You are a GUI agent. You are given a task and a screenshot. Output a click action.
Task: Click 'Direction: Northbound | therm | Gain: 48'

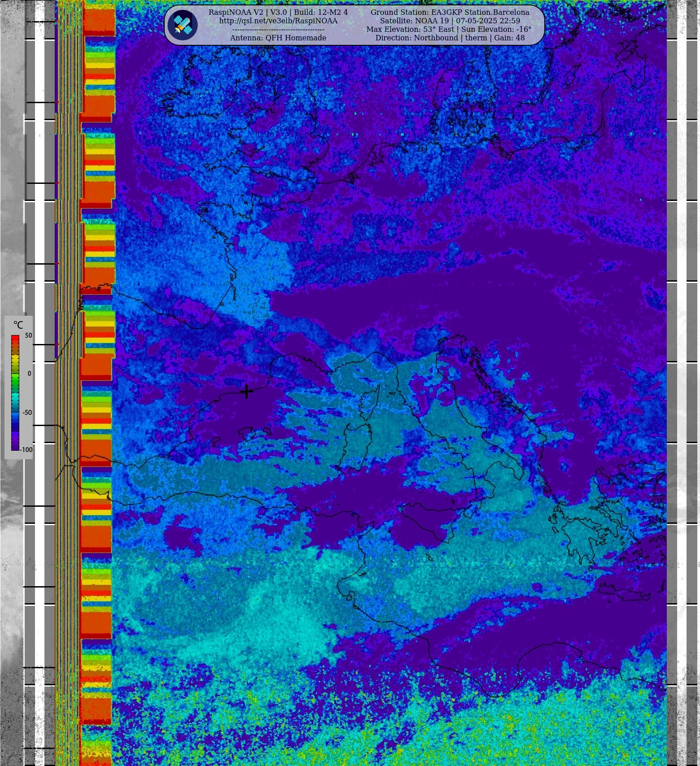click(450, 38)
